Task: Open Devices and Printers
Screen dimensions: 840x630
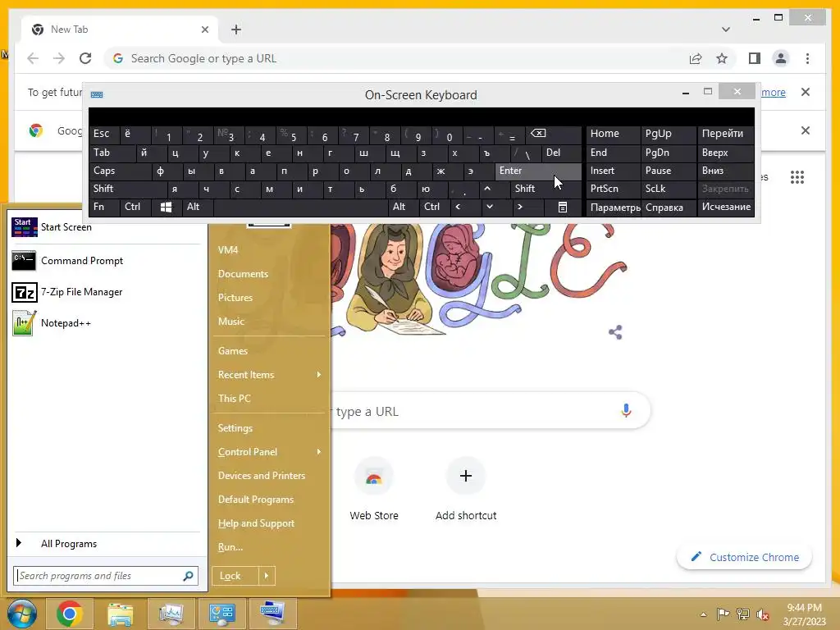Action: 262,475
